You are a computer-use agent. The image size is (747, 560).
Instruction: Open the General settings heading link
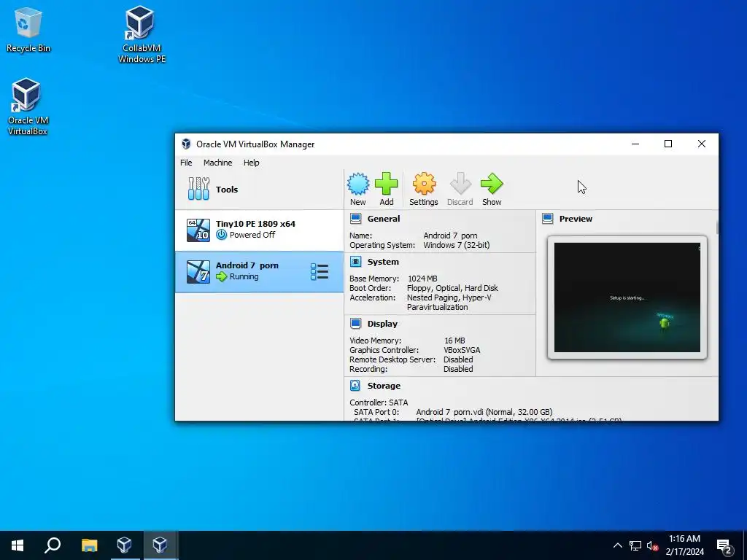(384, 219)
